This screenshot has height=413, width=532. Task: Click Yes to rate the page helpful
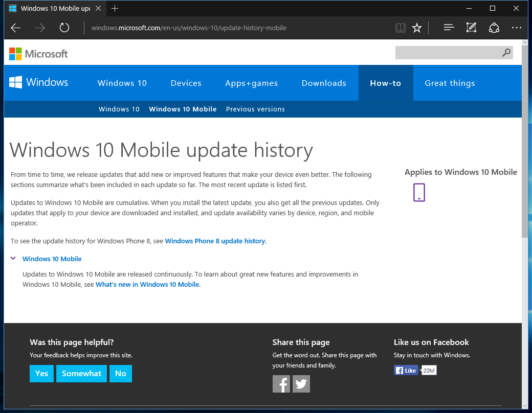point(41,373)
